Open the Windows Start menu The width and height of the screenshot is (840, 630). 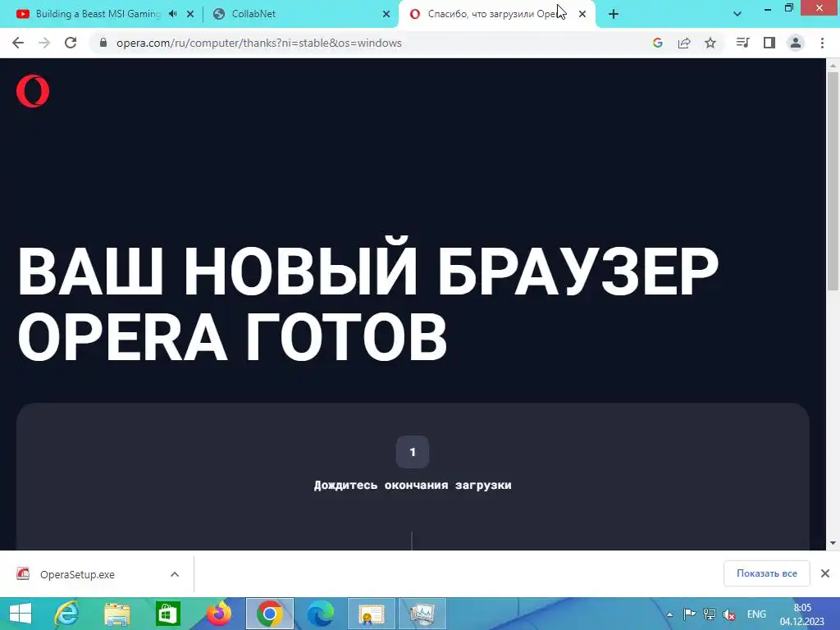pos(21,614)
